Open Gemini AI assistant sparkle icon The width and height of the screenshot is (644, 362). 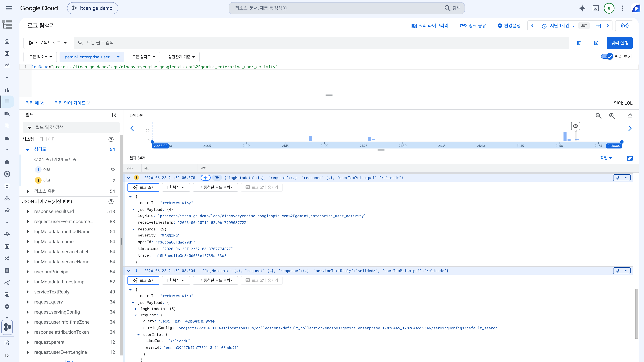582,8
